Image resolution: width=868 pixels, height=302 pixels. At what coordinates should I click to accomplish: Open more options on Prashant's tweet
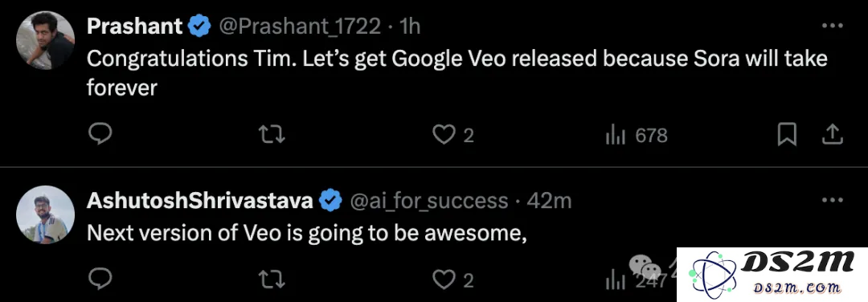pyautogui.click(x=832, y=26)
